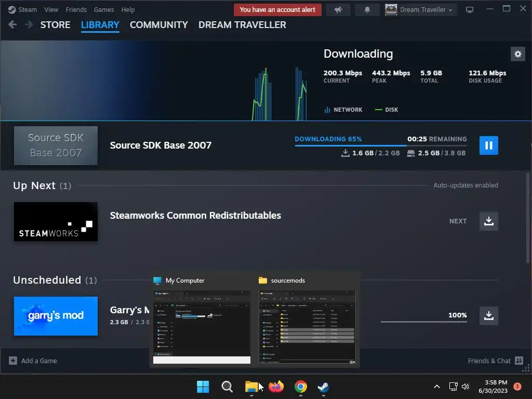Viewport: 532px width, 399px height.
Task: Click the 00:25 REMAINING time text
Action: [437, 139]
